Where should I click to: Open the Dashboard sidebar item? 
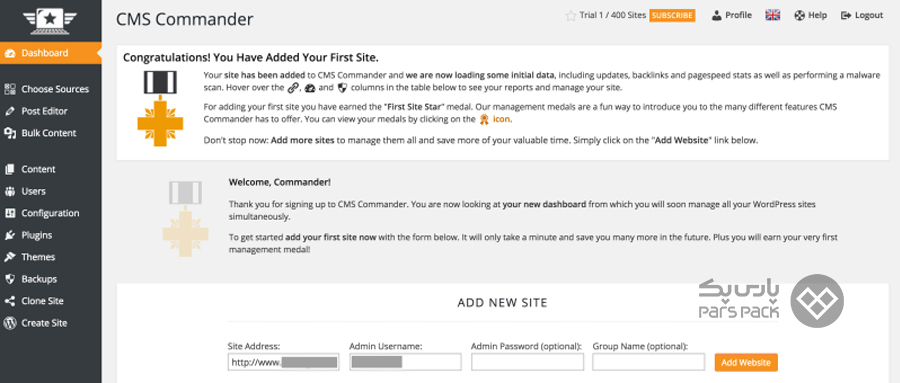(x=51, y=53)
